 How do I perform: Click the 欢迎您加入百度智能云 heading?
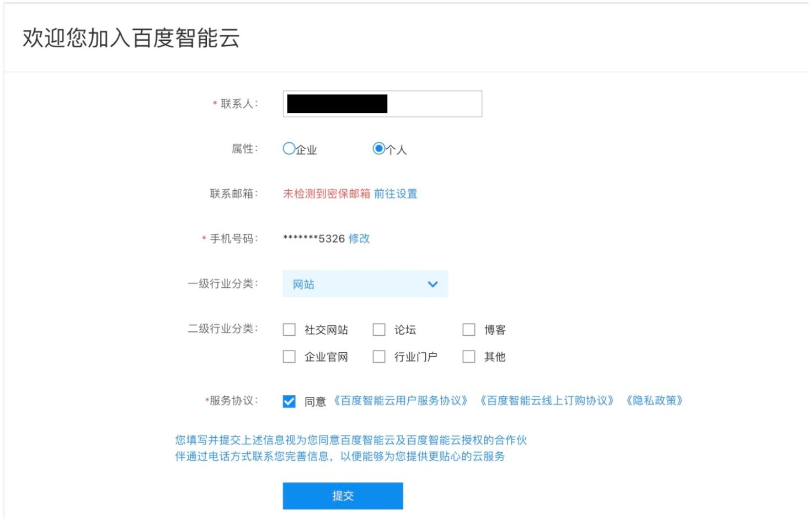click(131, 38)
